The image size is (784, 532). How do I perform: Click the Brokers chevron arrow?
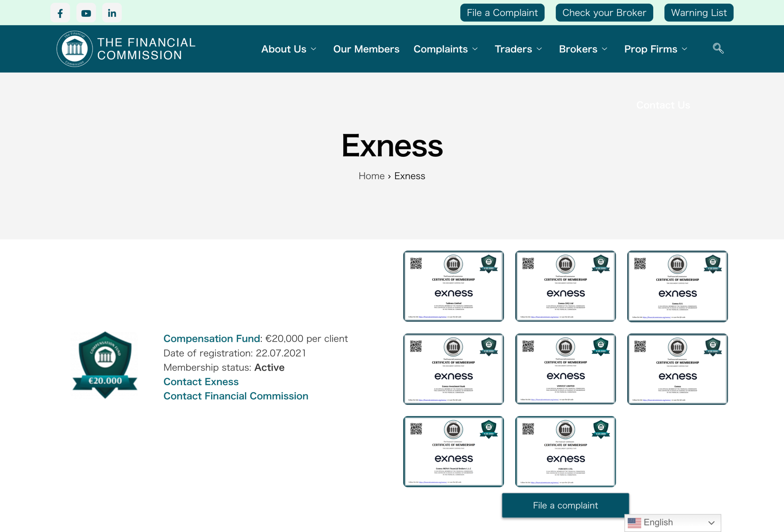click(605, 49)
